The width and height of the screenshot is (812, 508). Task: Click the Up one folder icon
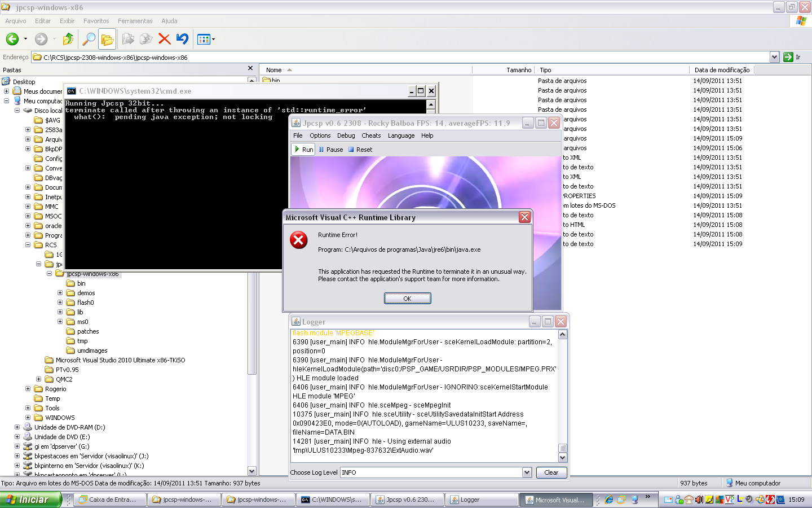(x=68, y=39)
